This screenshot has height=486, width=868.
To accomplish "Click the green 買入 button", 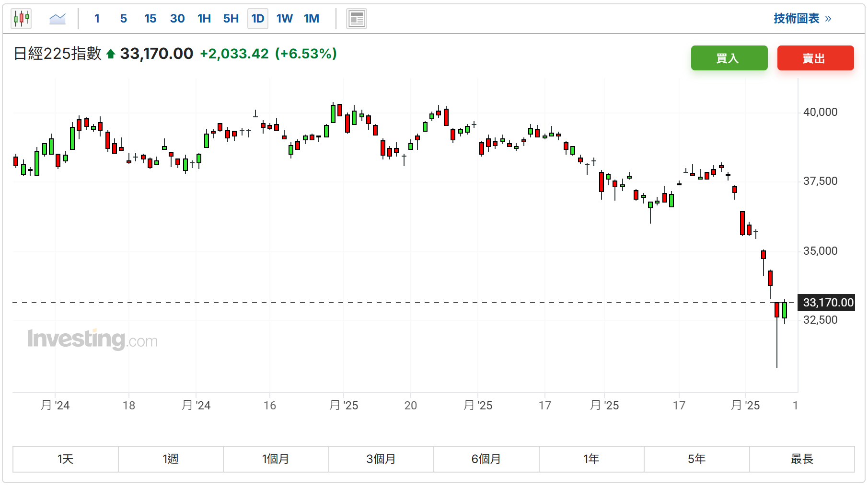I will pyautogui.click(x=729, y=58).
